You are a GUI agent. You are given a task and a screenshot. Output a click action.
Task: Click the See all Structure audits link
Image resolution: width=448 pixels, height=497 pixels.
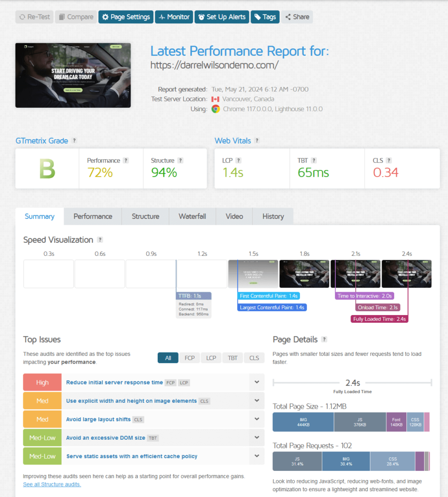pyautogui.click(x=51, y=484)
